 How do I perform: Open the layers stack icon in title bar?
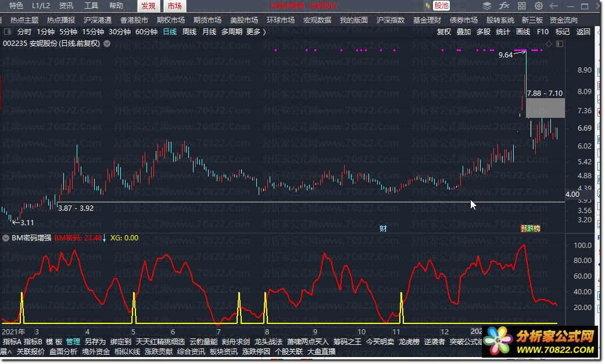(x=487, y=6)
